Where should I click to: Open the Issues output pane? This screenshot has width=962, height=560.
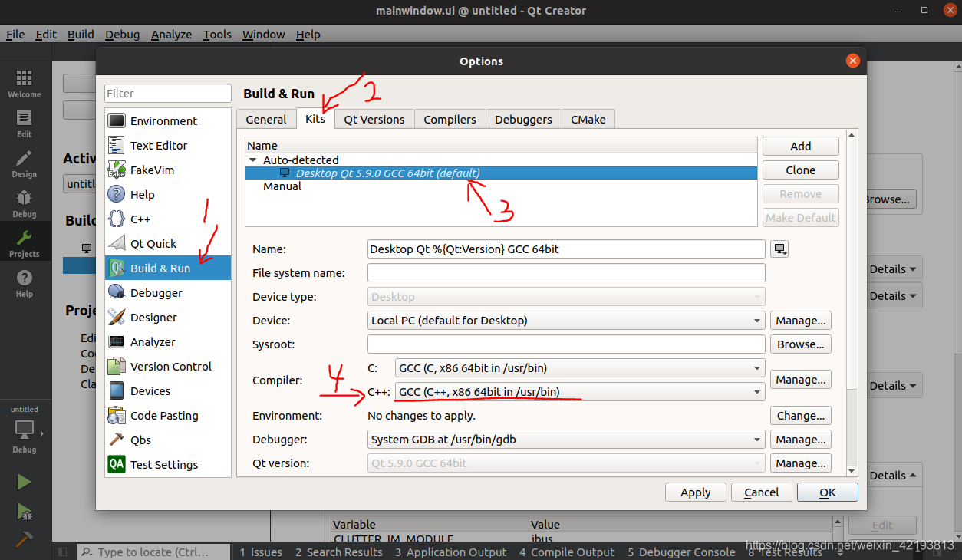pos(261,552)
